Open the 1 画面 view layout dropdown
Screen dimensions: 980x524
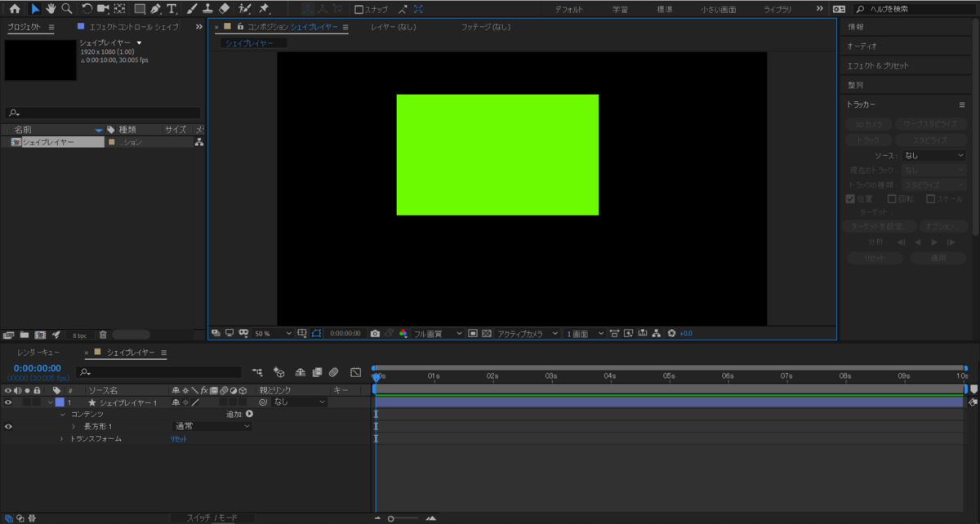click(586, 333)
